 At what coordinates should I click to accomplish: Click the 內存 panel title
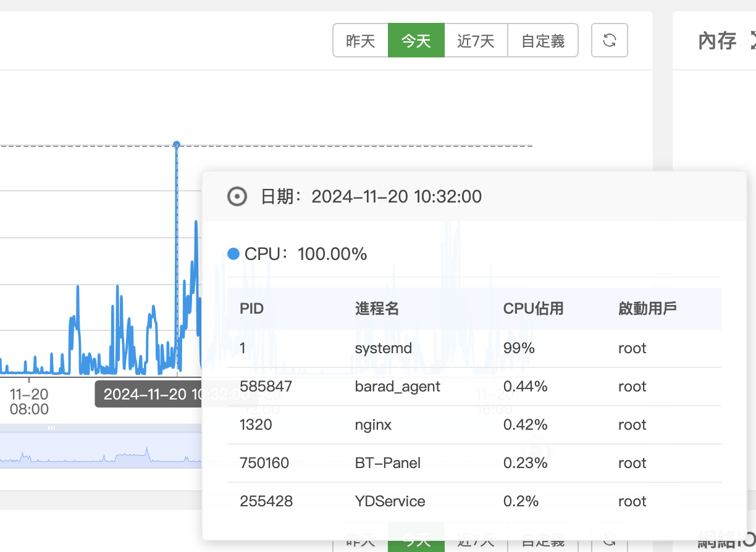717,41
